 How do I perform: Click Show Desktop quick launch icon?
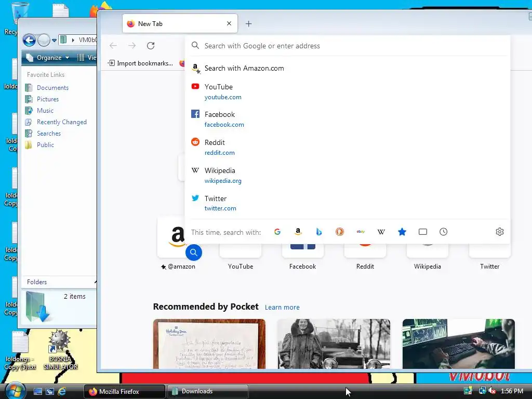tap(37, 391)
